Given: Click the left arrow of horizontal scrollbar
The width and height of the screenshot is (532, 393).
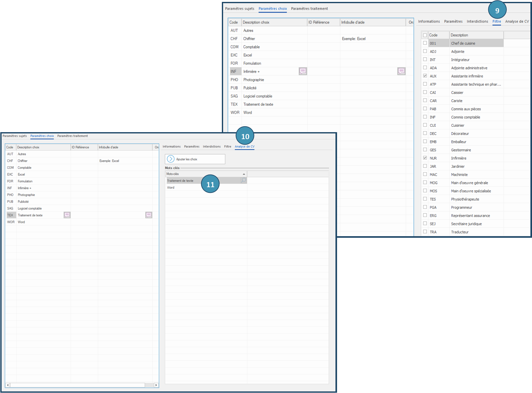Looking at the screenshot, I should click(x=8, y=385).
